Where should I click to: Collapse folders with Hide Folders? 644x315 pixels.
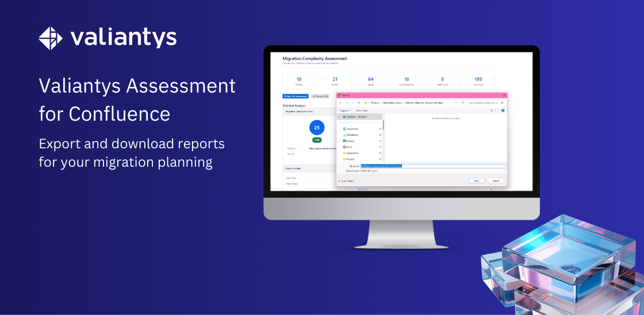pos(346,181)
